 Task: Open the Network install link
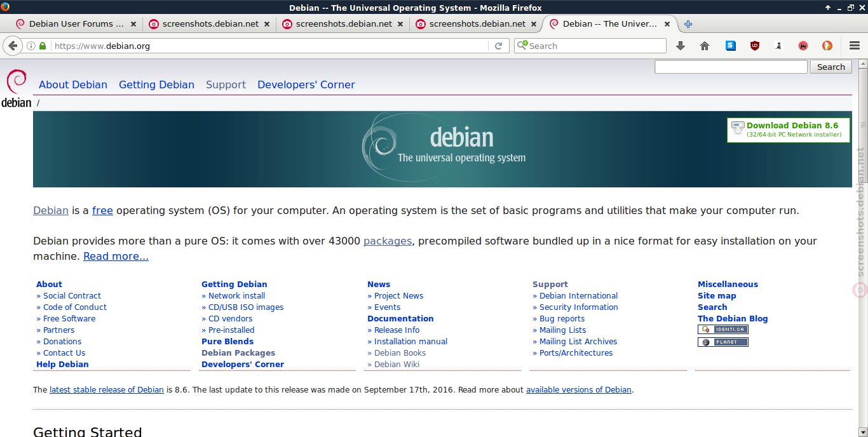[x=237, y=296]
